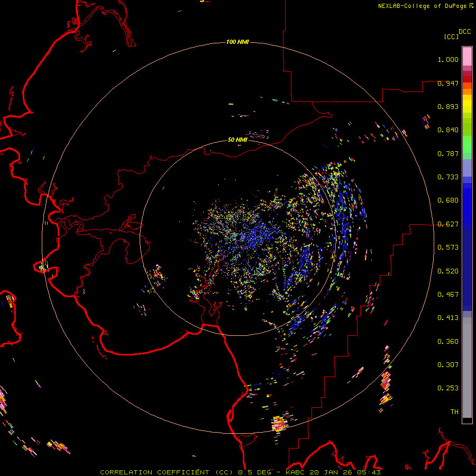The image size is (476, 476).
Task: Select the 0.787 color scale value
Action: point(448,153)
